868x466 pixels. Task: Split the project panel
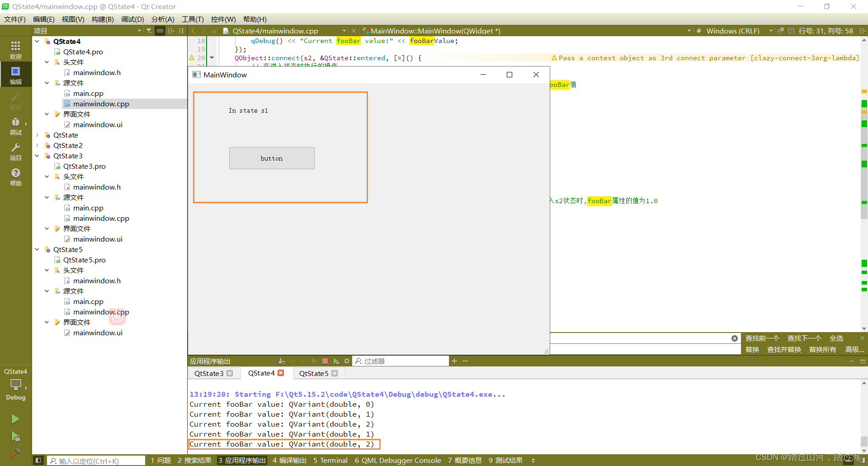click(x=171, y=31)
